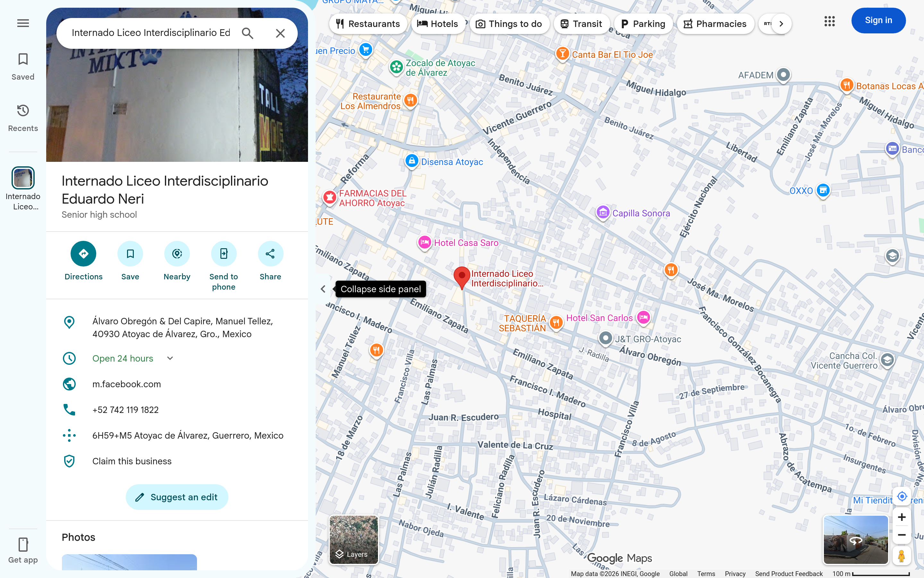Filter map by Parking
Viewport: 924px width, 578px height.
[x=643, y=24]
